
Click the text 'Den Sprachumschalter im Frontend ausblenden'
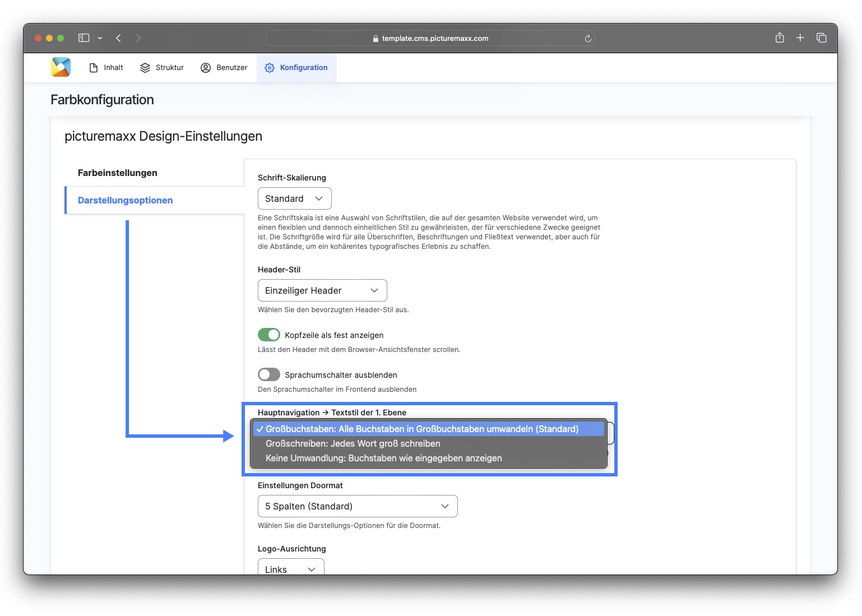337,389
